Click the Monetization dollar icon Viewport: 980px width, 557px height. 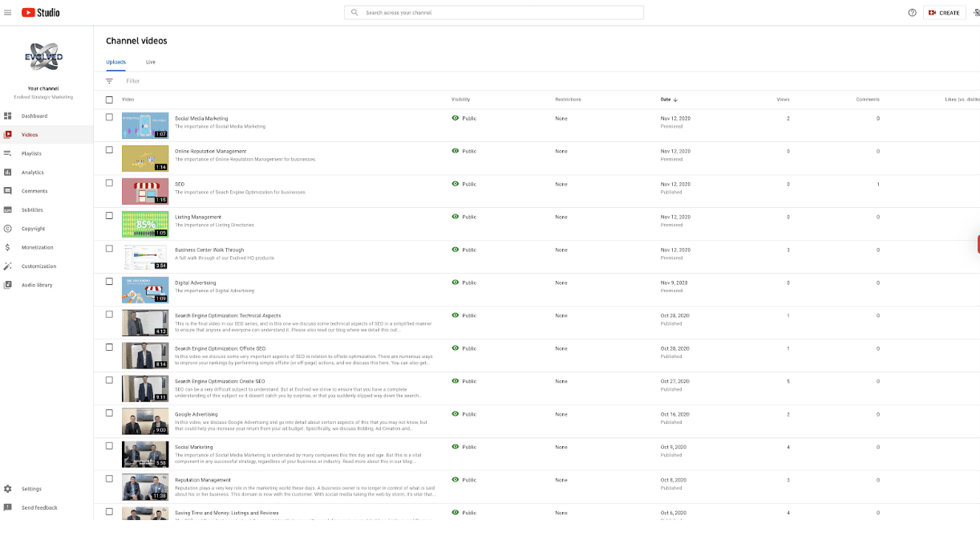coord(7,247)
